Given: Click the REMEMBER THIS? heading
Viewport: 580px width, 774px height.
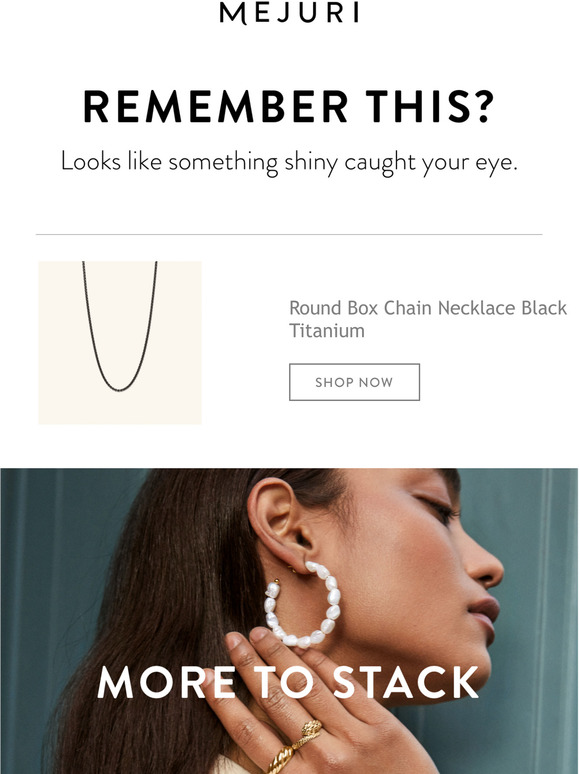Looking at the screenshot, I should tap(289, 107).
